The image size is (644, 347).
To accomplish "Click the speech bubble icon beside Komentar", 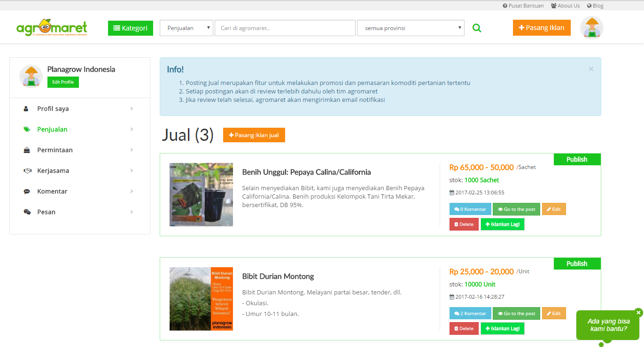I will [27, 192].
